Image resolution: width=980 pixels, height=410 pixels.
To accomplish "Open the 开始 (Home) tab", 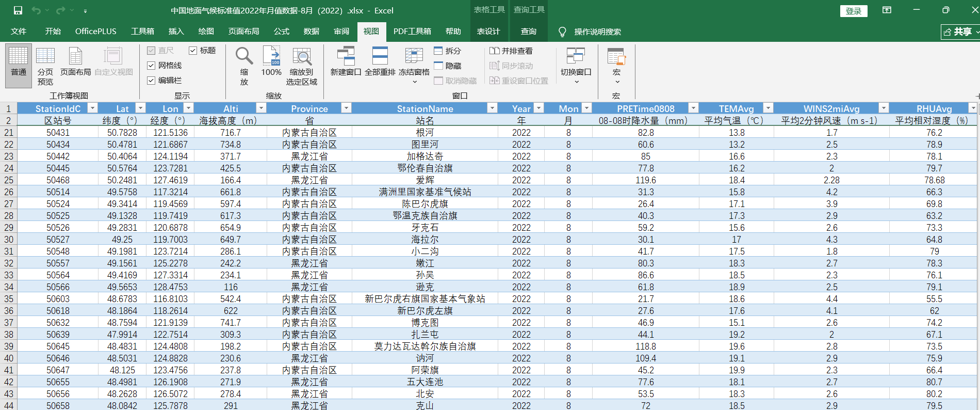I will [x=53, y=31].
